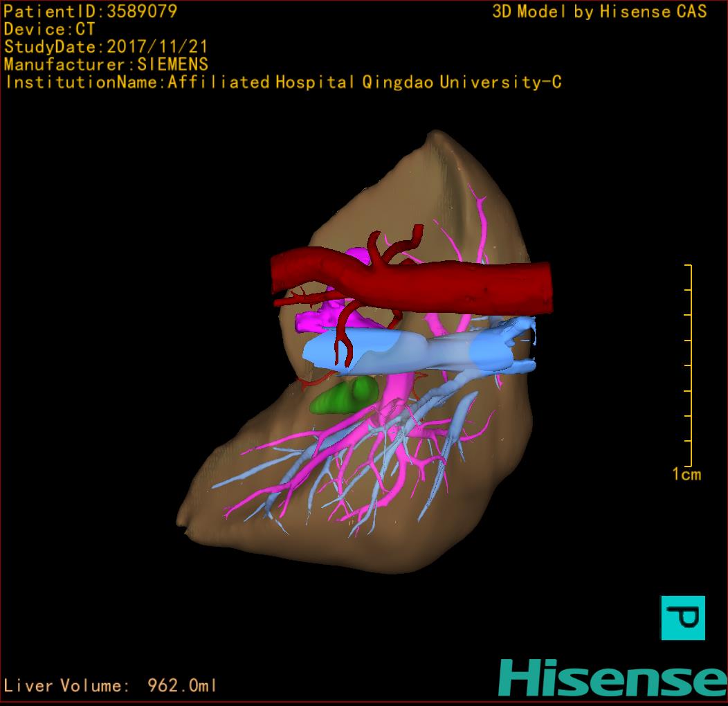This screenshot has width=728, height=706.
Task: Click the Device:CT text
Action: click(49, 29)
